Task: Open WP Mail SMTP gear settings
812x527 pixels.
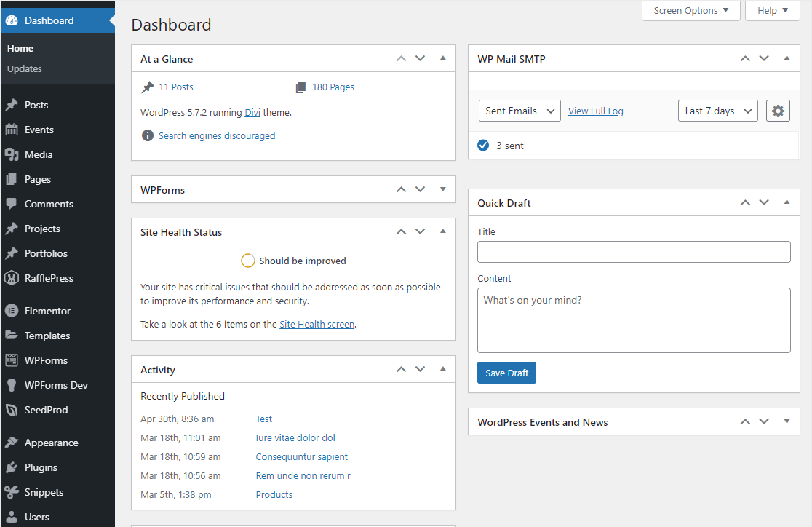Action: coord(778,111)
